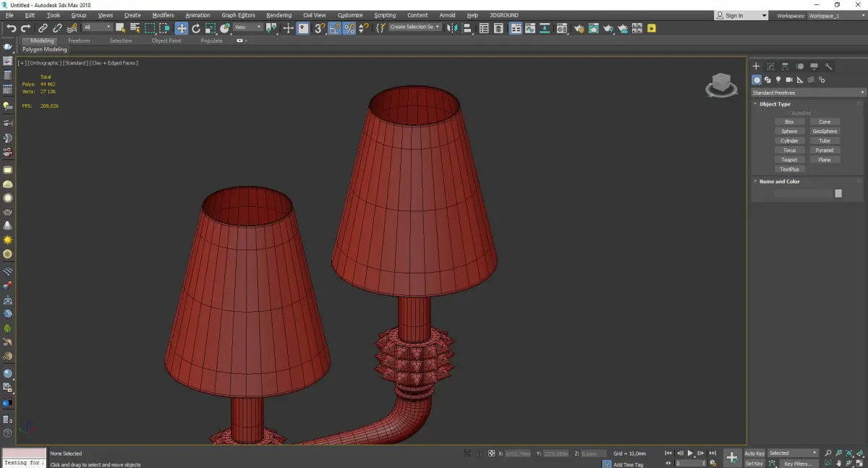Screen dimensions: 868x468
Task: Toggle Window/Crossing selection mode
Action: coord(166,28)
